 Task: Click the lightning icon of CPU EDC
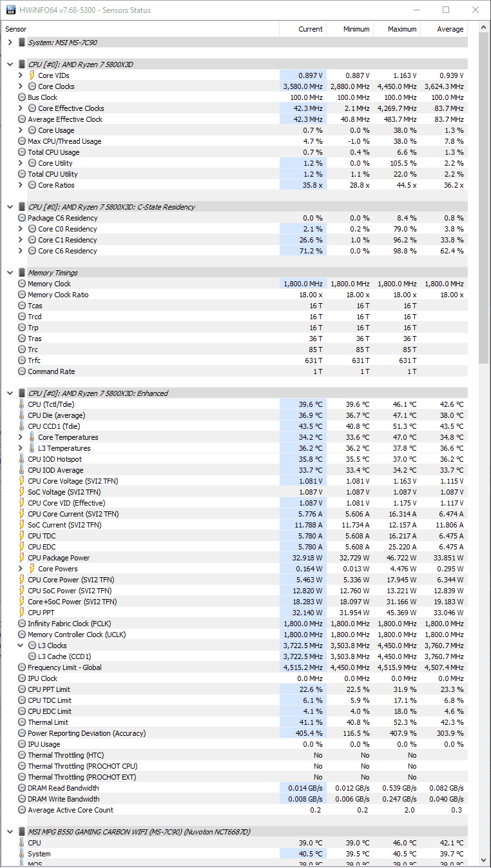click(x=22, y=547)
